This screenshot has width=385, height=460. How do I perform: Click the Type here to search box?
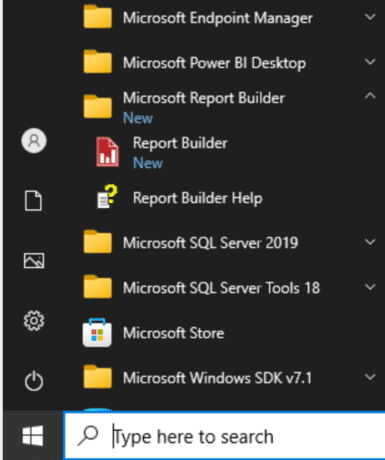(225, 436)
